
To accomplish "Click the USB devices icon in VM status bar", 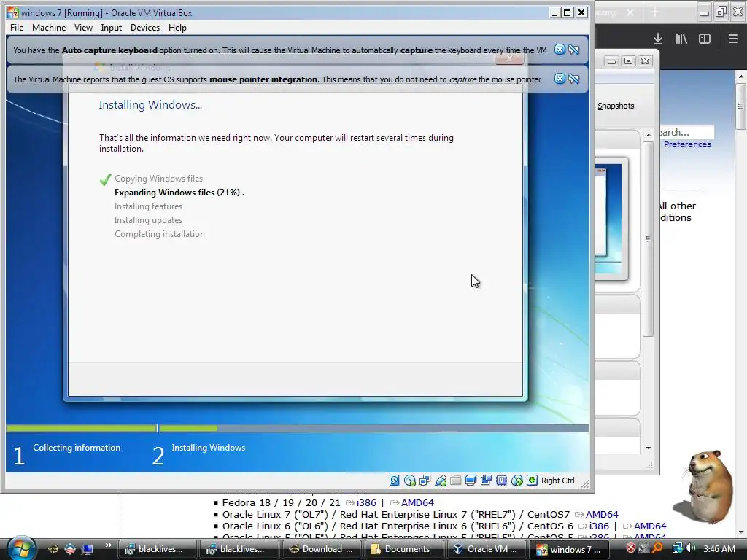I will click(x=441, y=481).
